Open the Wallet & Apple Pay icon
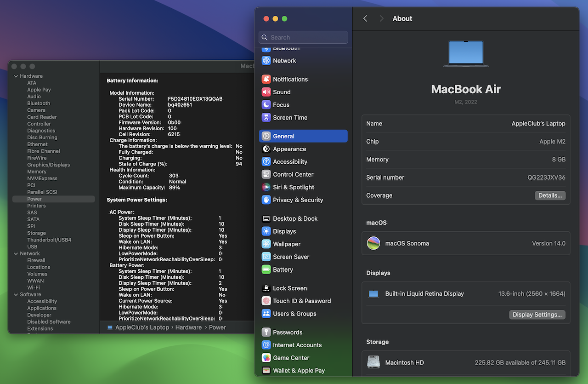 (266, 371)
